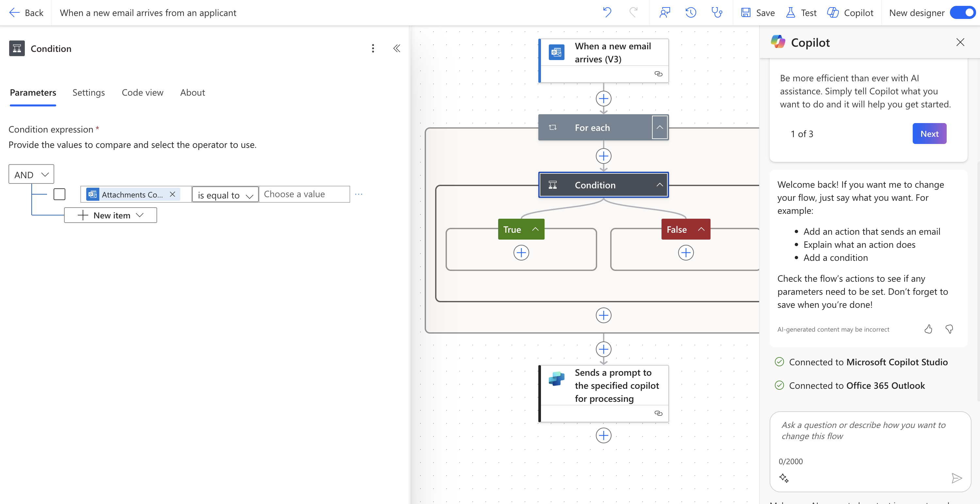Viewport: 980px width, 504px height.
Task: Click the Save button
Action: point(758,12)
